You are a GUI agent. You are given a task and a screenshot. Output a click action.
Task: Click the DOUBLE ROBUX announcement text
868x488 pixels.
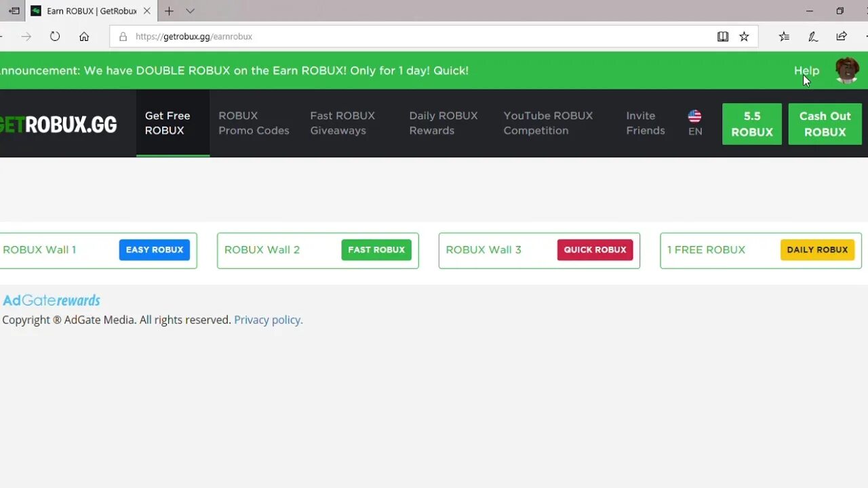234,70
